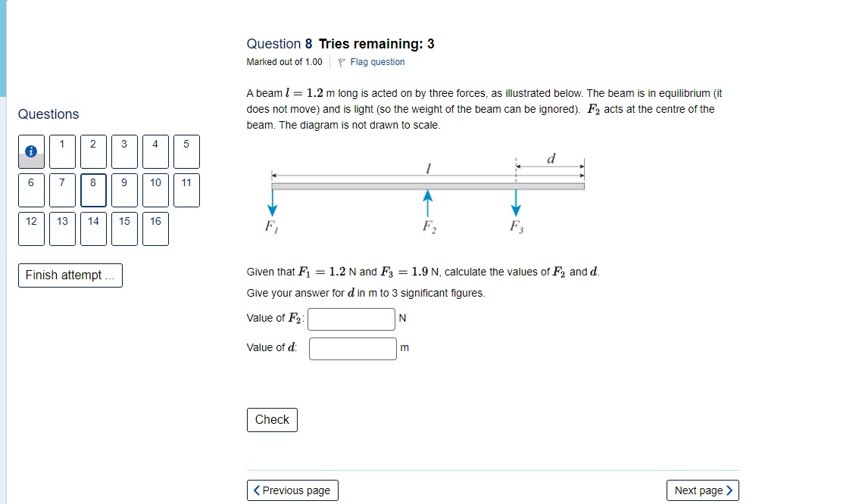This screenshot has height=504, width=865.
Task: Go to question 14
Action: 92,229
